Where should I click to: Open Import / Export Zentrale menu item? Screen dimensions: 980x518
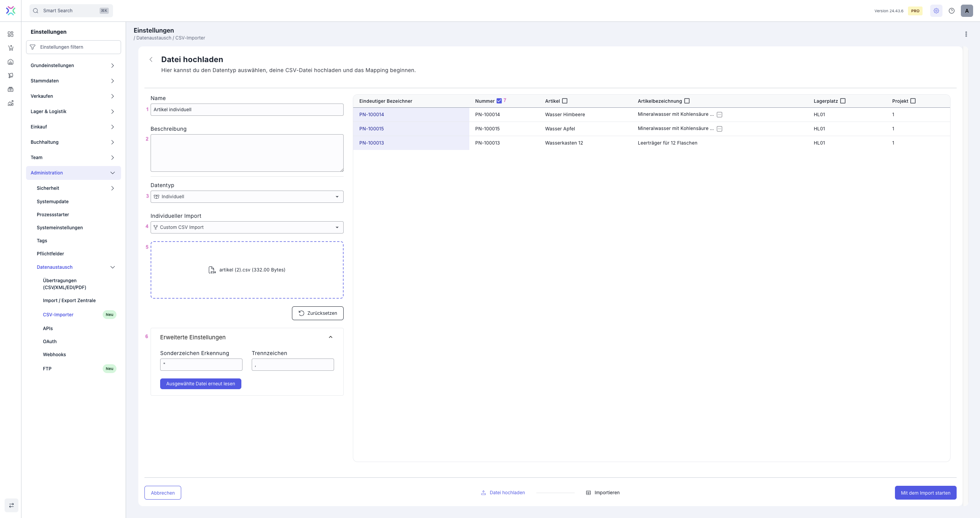click(x=69, y=301)
